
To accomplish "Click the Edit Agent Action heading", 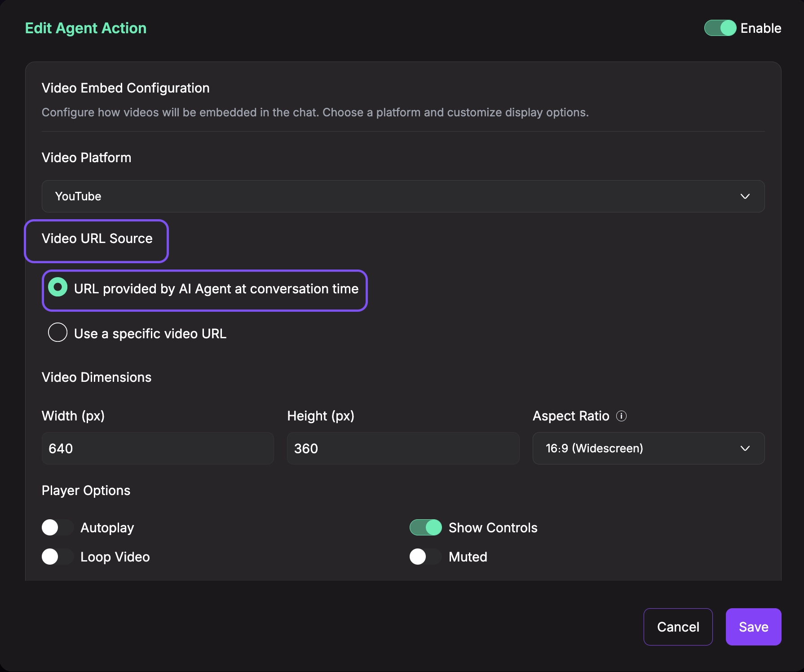I will point(85,28).
